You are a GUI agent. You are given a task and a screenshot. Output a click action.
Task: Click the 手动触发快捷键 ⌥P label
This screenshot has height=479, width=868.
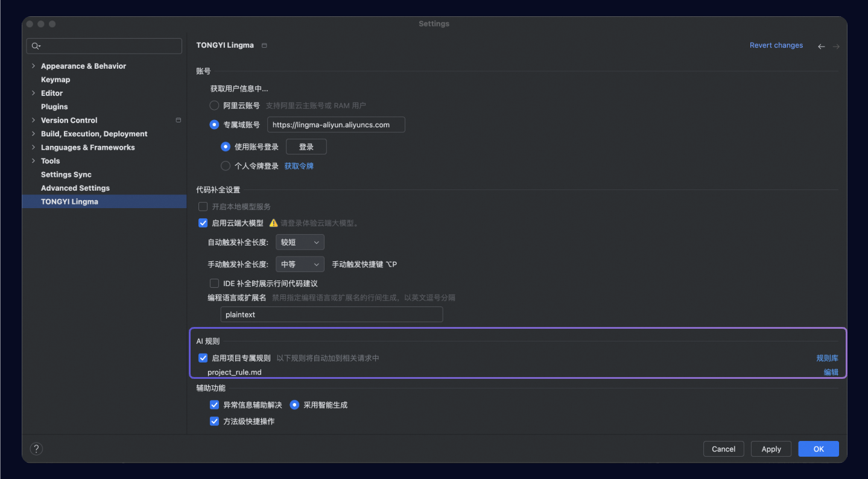pyautogui.click(x=364, y=264)
